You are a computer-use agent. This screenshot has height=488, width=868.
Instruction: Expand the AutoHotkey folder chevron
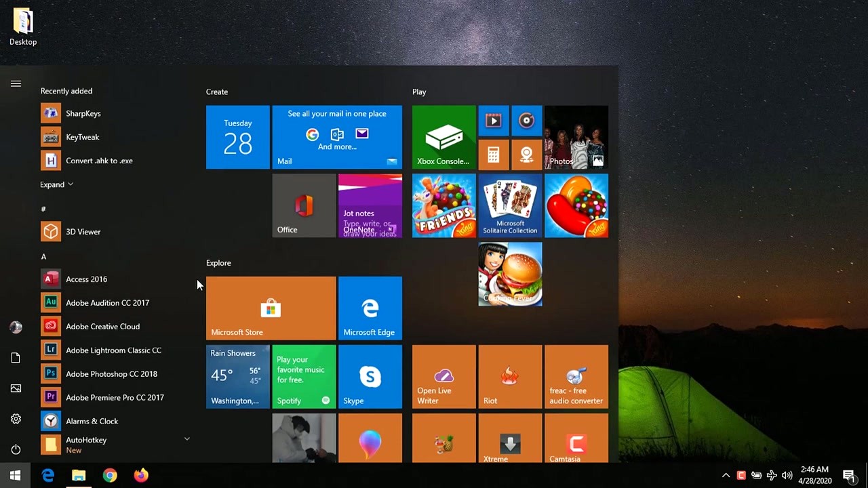click(x=186, y=439)
